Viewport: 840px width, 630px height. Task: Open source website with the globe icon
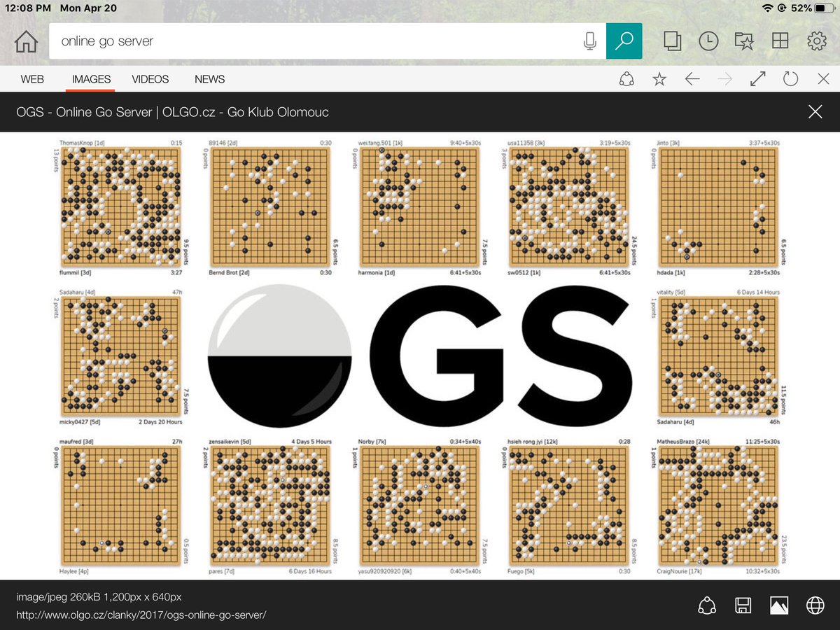click(x=815, y=605)
